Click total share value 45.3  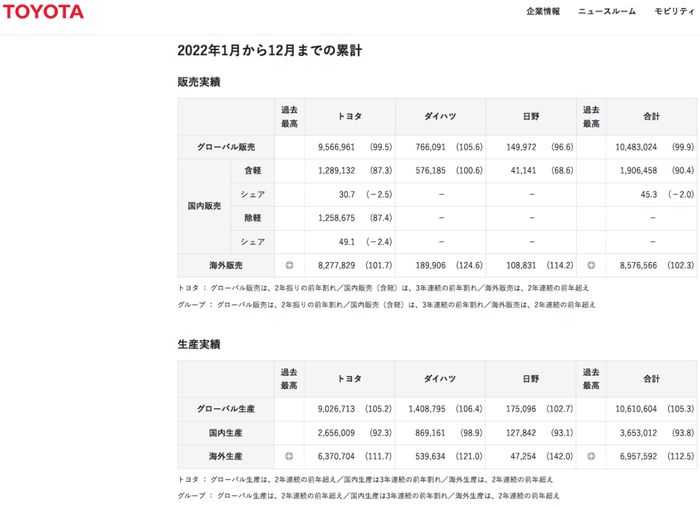coord(649,195)
